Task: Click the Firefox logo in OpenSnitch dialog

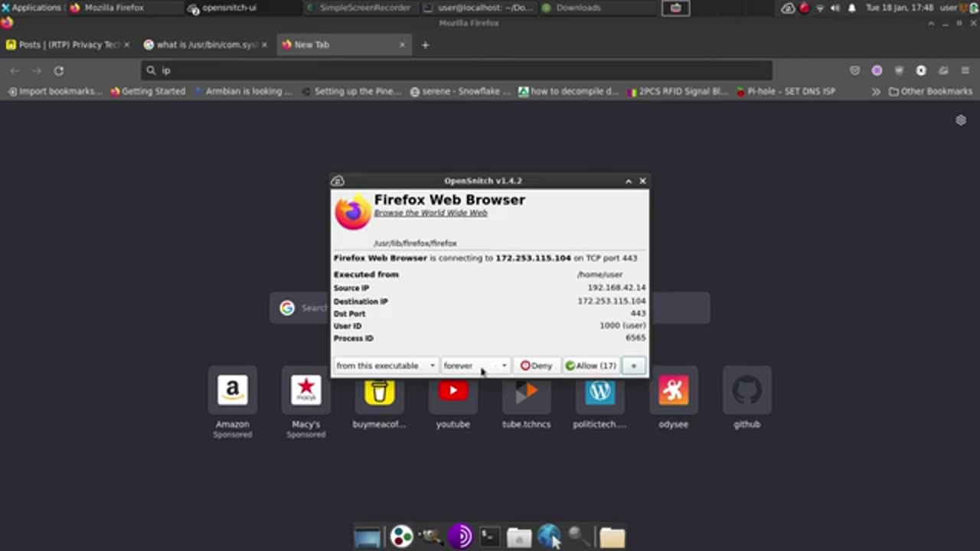Action: [352, 212]
